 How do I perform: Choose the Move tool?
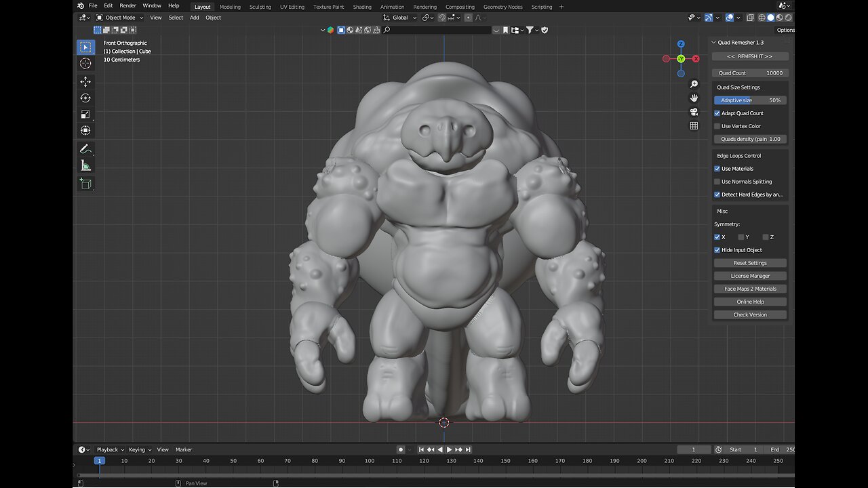click(x=85, y=81)
